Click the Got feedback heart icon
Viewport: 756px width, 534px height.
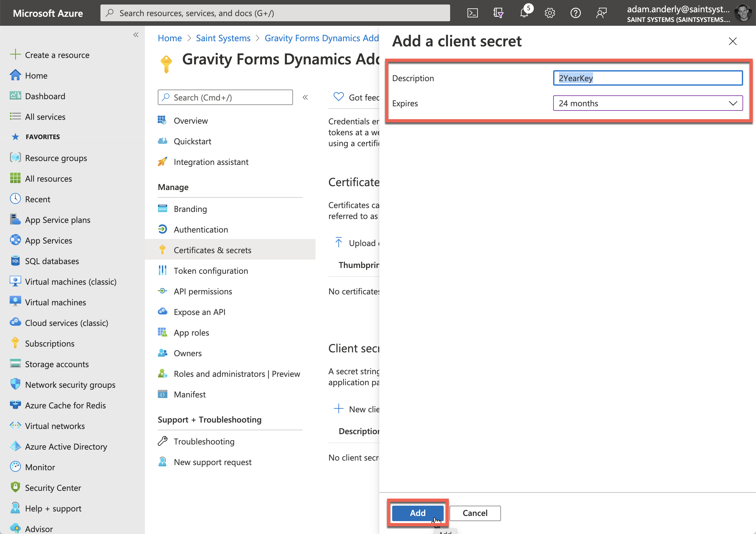[338, 97]
